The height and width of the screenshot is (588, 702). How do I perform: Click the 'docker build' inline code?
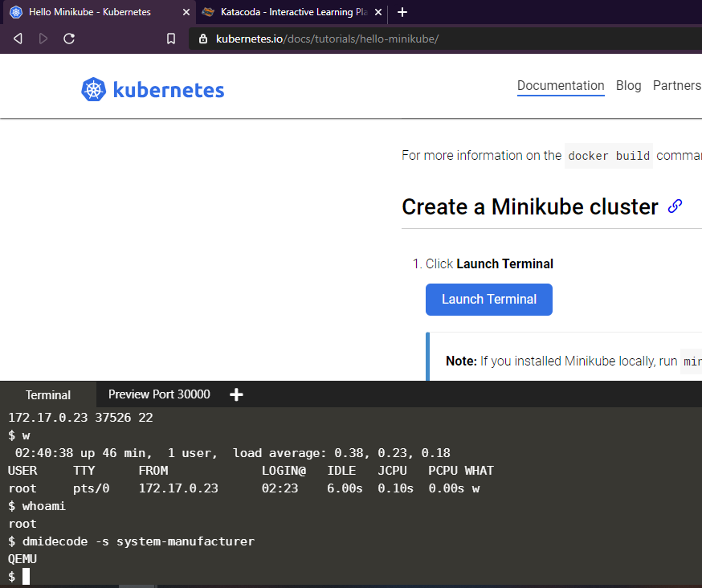pyautogui.click(x=609, y=156)
